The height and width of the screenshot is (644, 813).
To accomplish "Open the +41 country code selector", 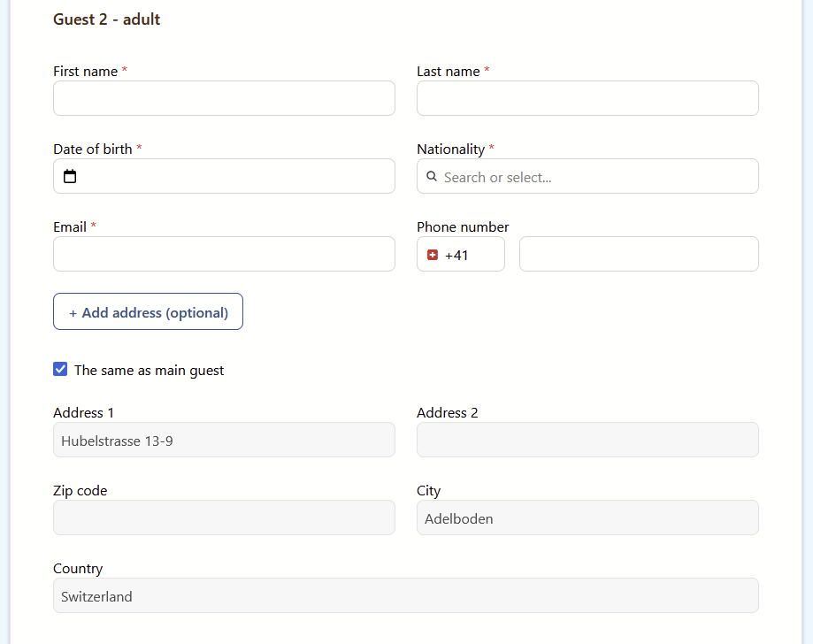I will (460, 255).
